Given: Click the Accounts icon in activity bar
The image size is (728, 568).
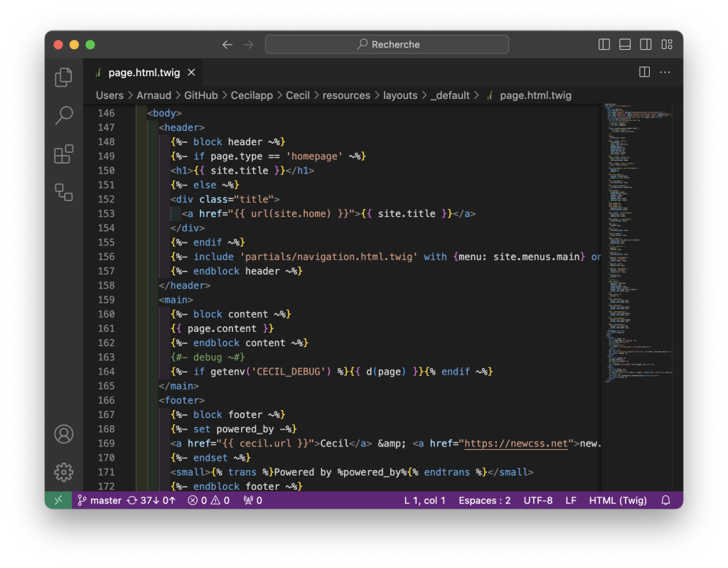Looking at the screenshot, I should (x=64, y=434).
